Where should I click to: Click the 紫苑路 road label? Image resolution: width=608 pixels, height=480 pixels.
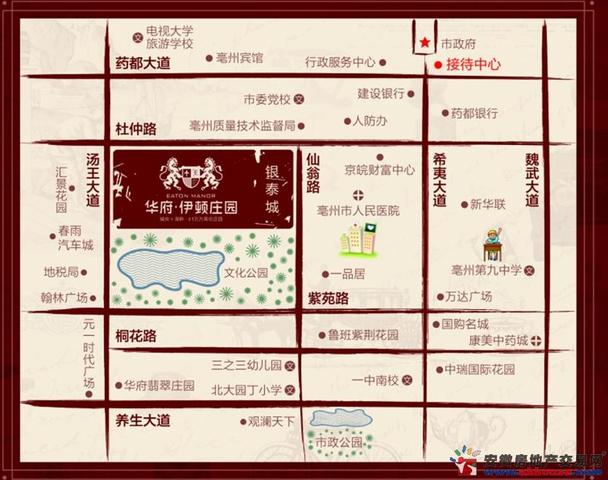328,299
